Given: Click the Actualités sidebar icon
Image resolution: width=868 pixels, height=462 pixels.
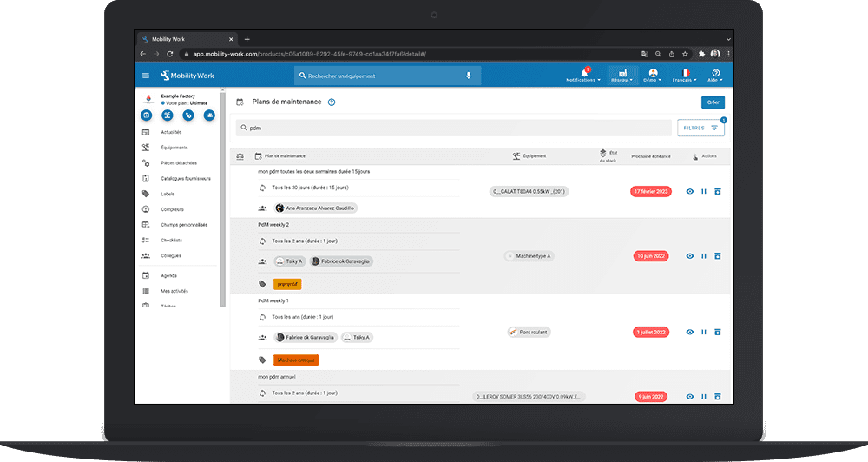Looking at the screenshot, I should 146,132.
